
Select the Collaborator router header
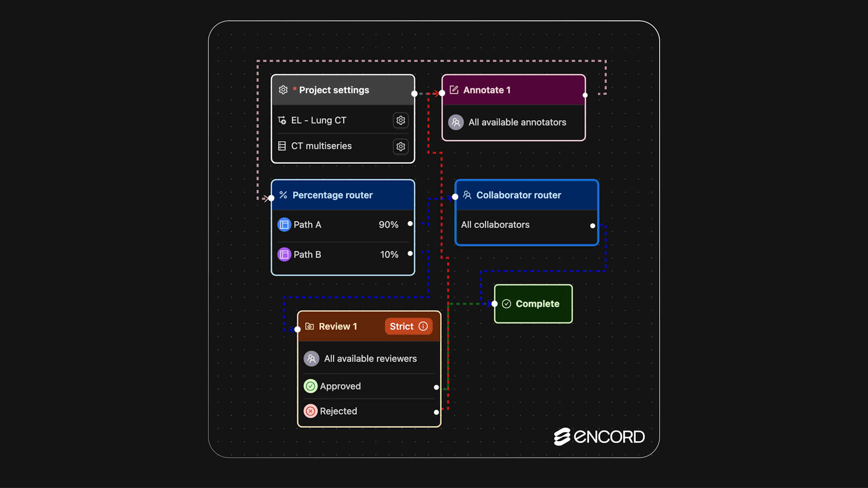pos(518,195)
